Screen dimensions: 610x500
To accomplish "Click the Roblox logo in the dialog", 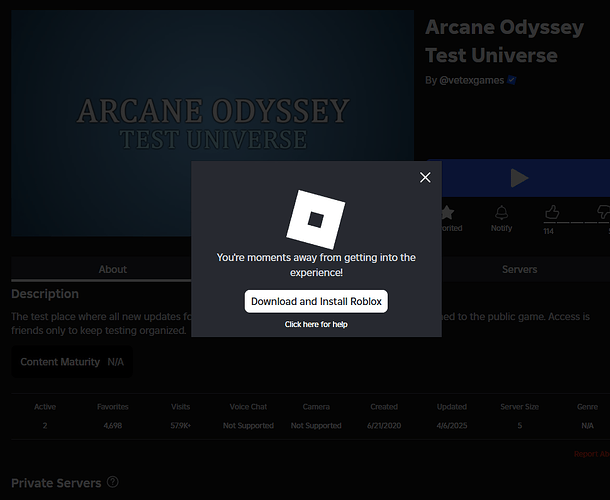I will point(315,219).
